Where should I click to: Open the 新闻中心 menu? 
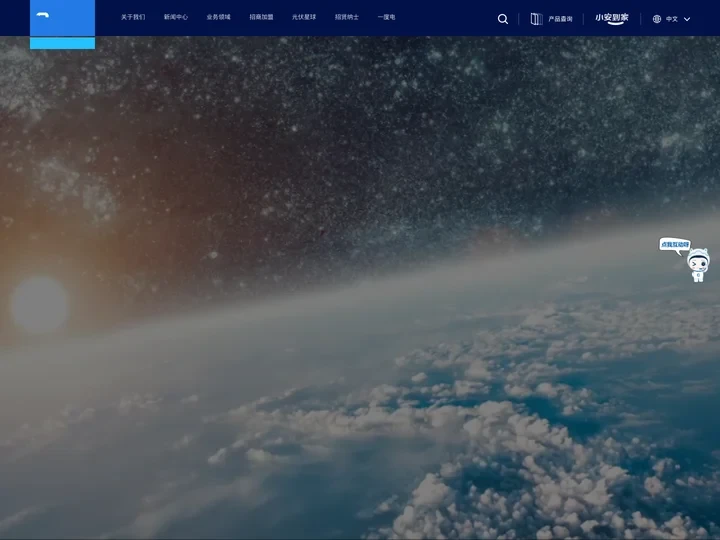click(x=176, y=17)
